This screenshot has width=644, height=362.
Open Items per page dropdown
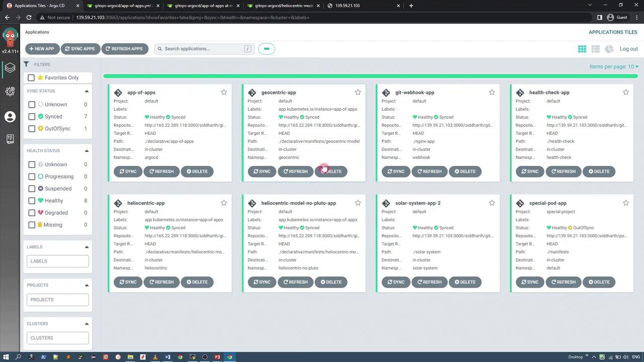click(x=614, y=66)
